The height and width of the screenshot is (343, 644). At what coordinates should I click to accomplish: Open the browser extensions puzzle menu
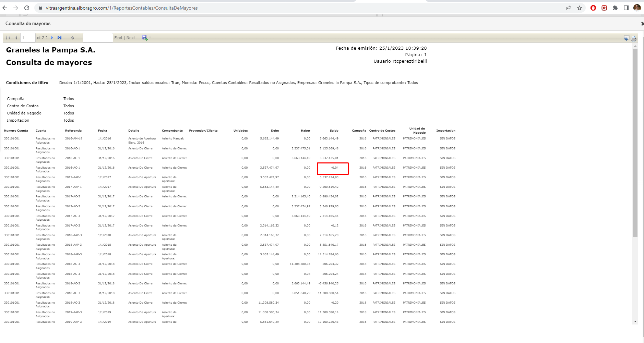click(615, 8)
